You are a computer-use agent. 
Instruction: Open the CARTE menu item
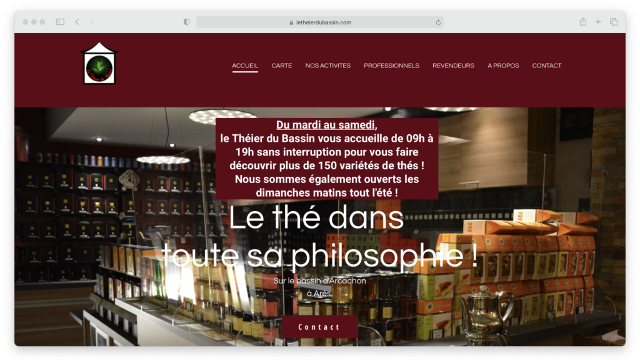coord(282,66)
